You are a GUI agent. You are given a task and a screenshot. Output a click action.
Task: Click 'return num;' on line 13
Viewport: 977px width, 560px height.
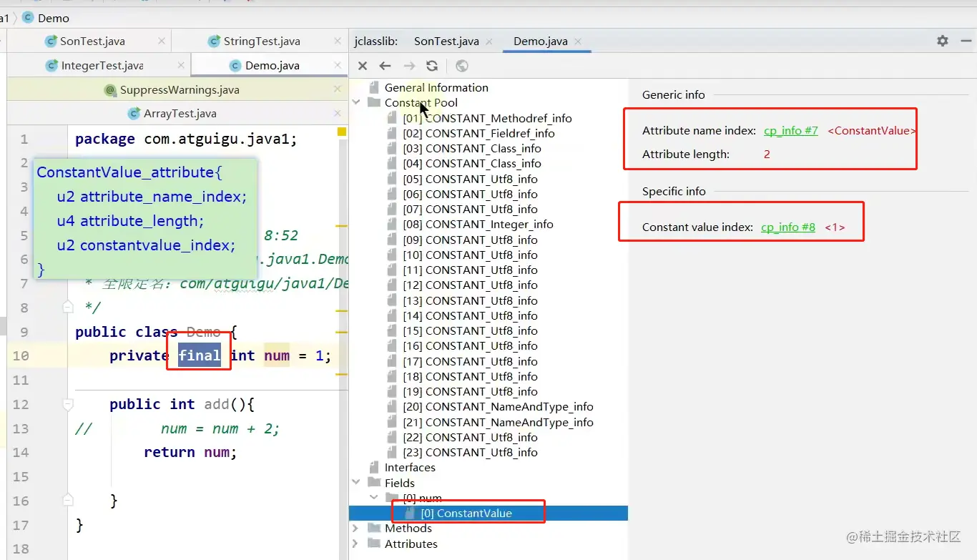(190, 452)
